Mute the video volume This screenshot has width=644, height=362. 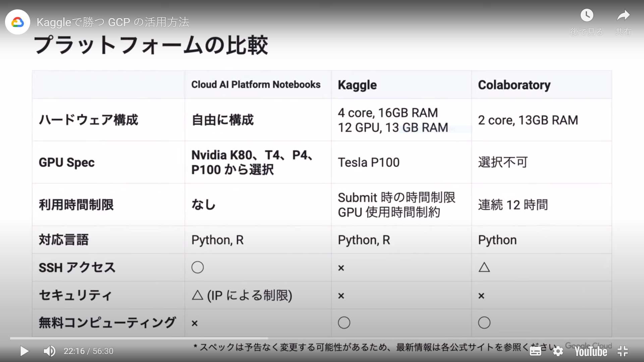(x=50, y=351)
